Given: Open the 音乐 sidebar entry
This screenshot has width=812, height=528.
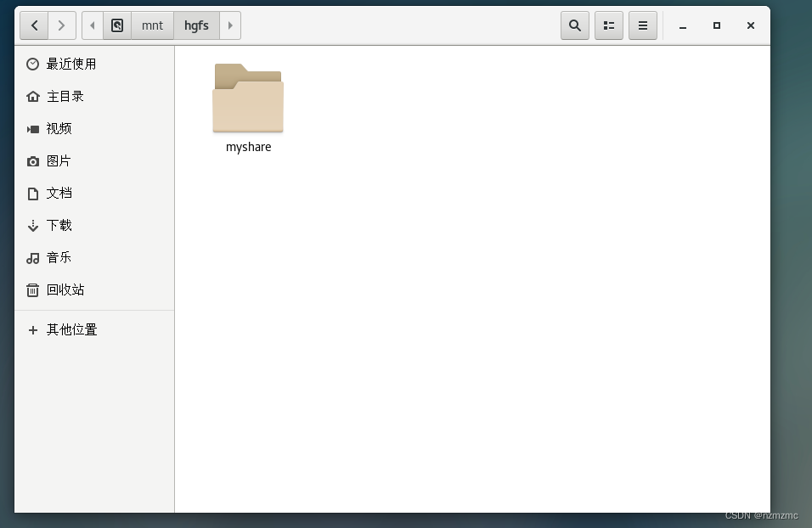Looking at the screenshot, I should pyautogui.click(x=94, y=257).
